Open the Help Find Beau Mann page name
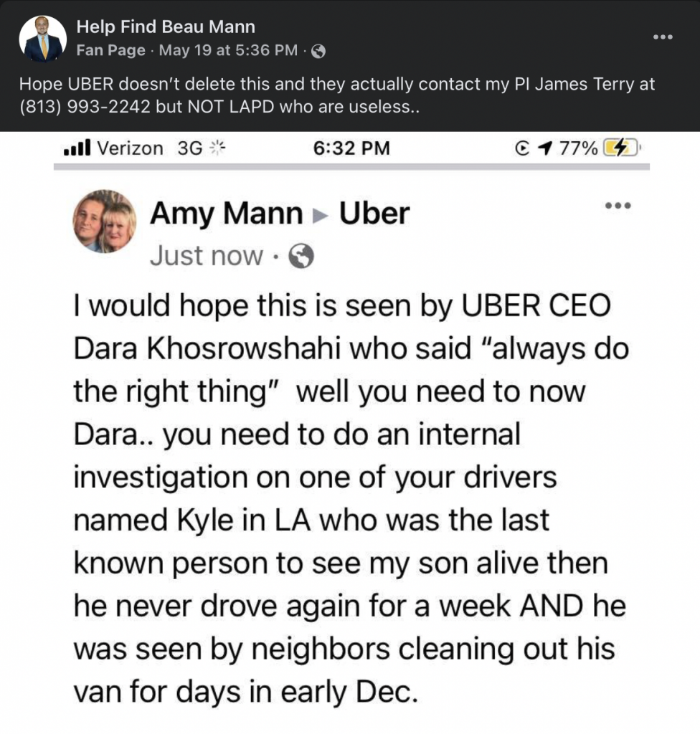 (x=166, y=28)
